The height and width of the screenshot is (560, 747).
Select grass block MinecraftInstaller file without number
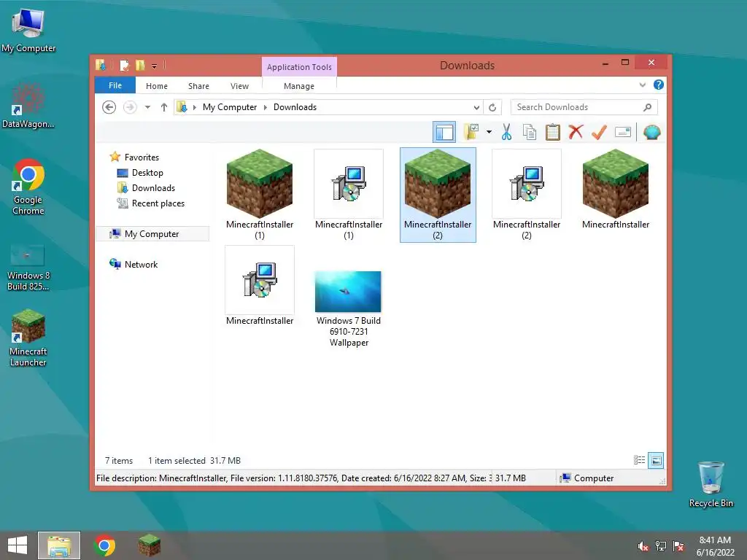(x=616, y=190)
